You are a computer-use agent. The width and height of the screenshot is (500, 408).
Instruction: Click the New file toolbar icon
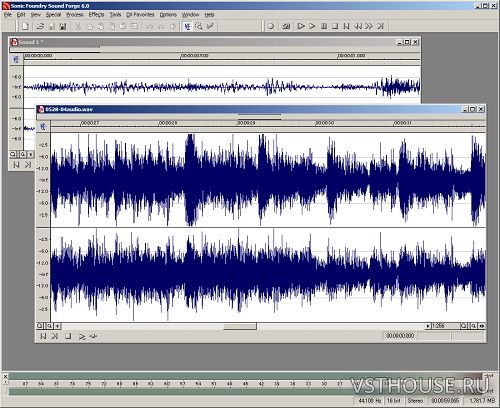pos(25,26)
